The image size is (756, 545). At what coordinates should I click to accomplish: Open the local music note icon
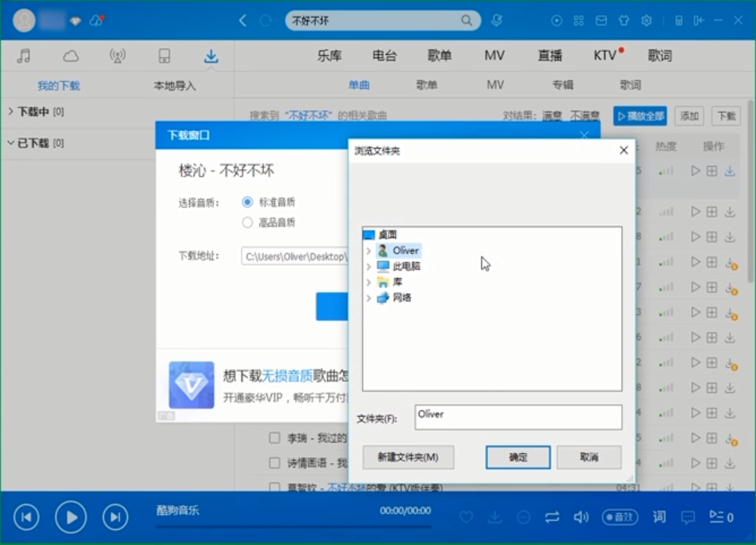tap(23, 56)
